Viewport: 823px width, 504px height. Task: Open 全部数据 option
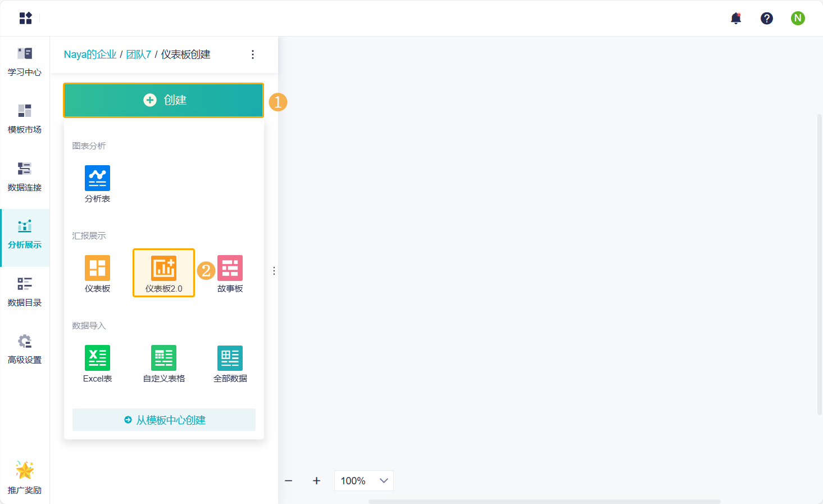[x=230, y=364]
